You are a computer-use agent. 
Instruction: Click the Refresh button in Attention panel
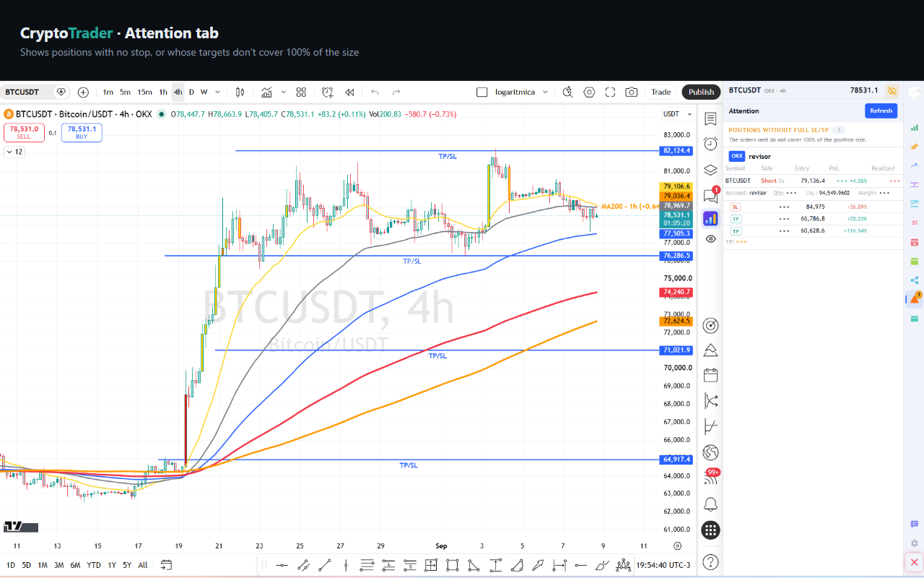[881, 111]
